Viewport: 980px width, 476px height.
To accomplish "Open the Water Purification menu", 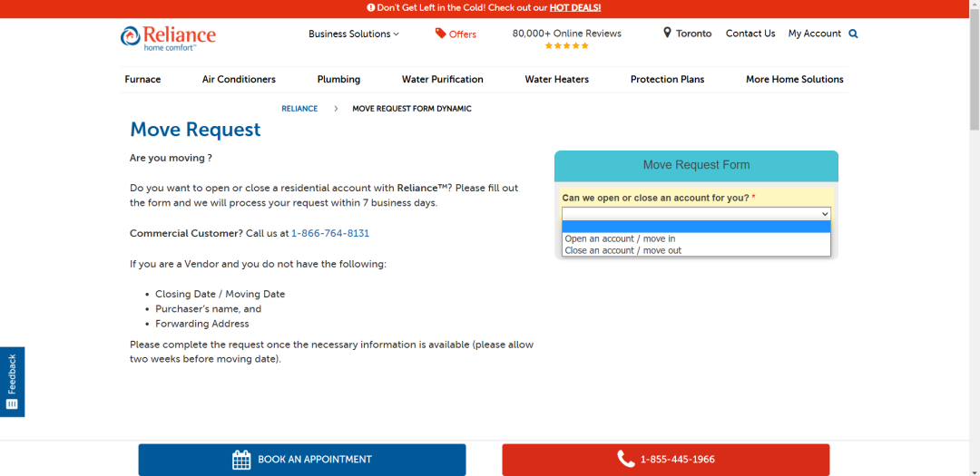I will click(x=443, y=80).
